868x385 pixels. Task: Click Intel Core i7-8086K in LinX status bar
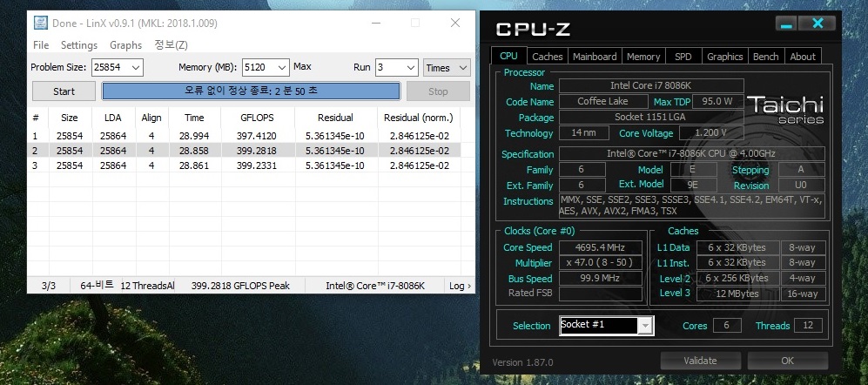point(374,286)
